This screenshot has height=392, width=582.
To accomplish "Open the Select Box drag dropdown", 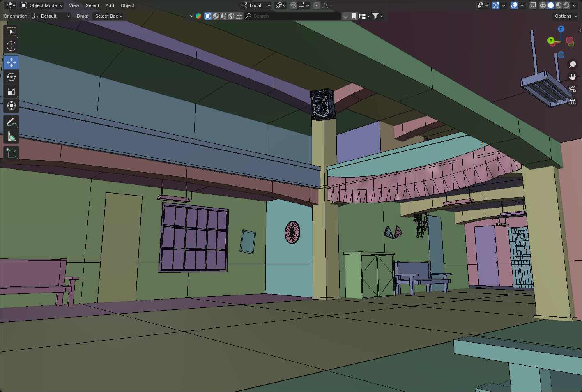I will [x=108, y=16].
